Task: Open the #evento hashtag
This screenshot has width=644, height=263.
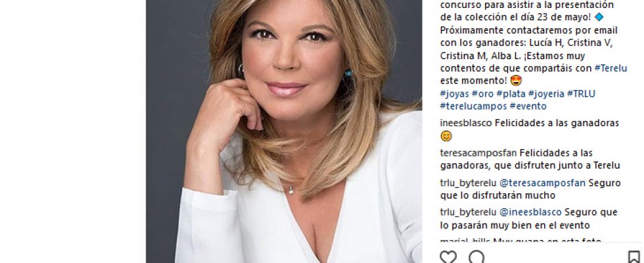Action: click(x=528, y=107)
